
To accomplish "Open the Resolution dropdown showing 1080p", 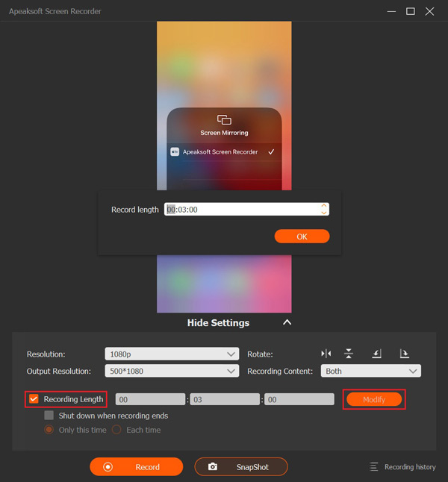I will pos(172,354).
